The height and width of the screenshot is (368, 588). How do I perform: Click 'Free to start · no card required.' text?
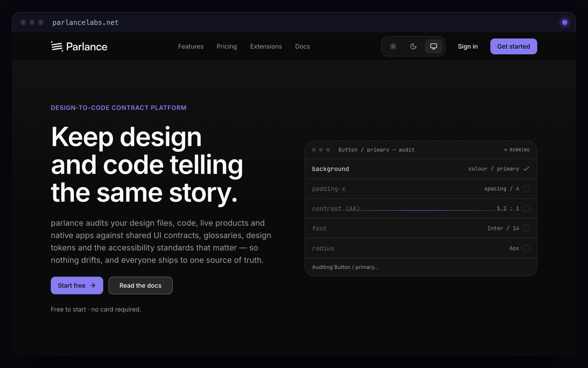click(x=96, y=309)
